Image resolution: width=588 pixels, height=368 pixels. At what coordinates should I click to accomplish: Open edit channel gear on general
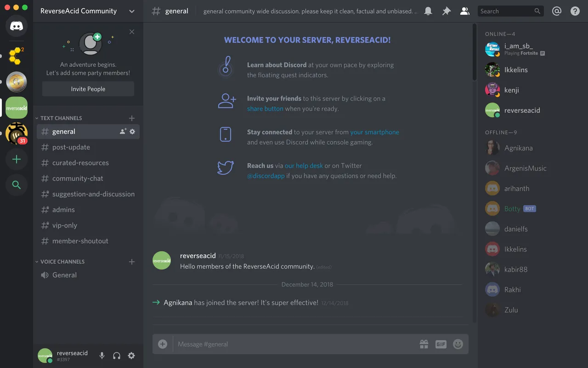pos(132,132)
